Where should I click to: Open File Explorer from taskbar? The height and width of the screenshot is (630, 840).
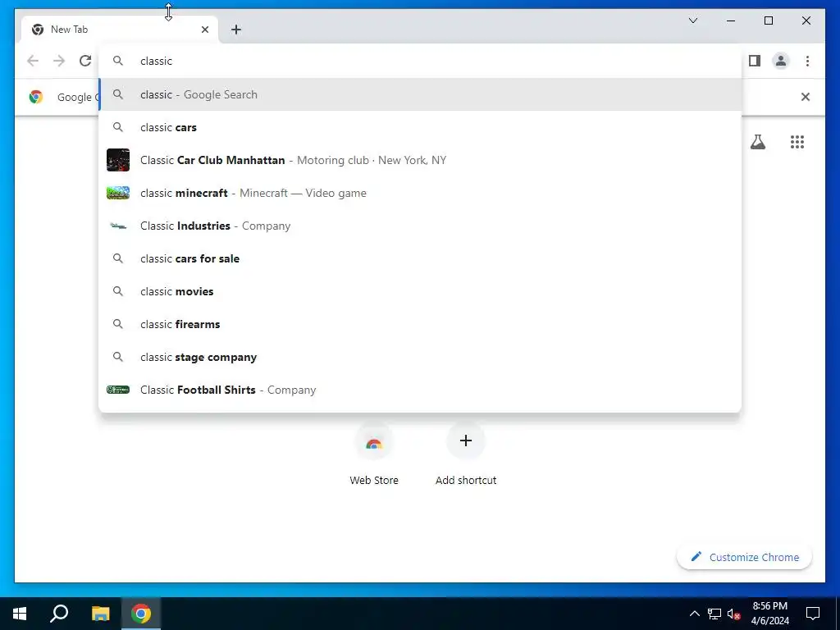(x=100, y=614)
